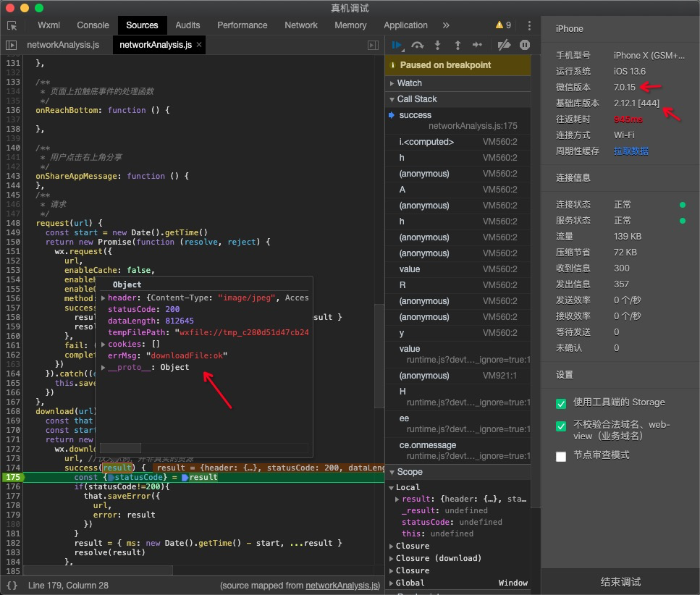Deactivate breakpoints icon
This screenshot has width=700, height=595.
point(505,45)
